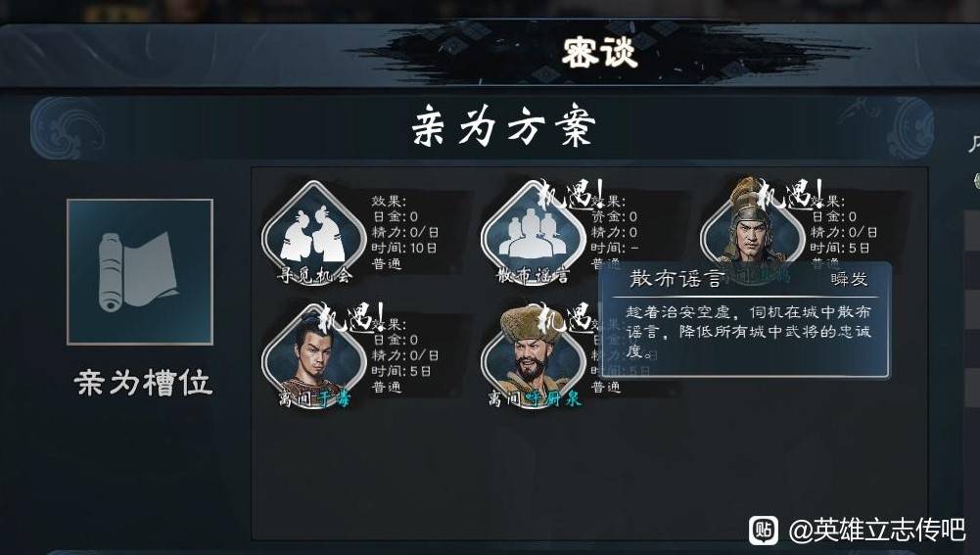Screen dimensions: 980x555
Task: Click the tooltip description about 忠诚度
Action: pos(749,332)
